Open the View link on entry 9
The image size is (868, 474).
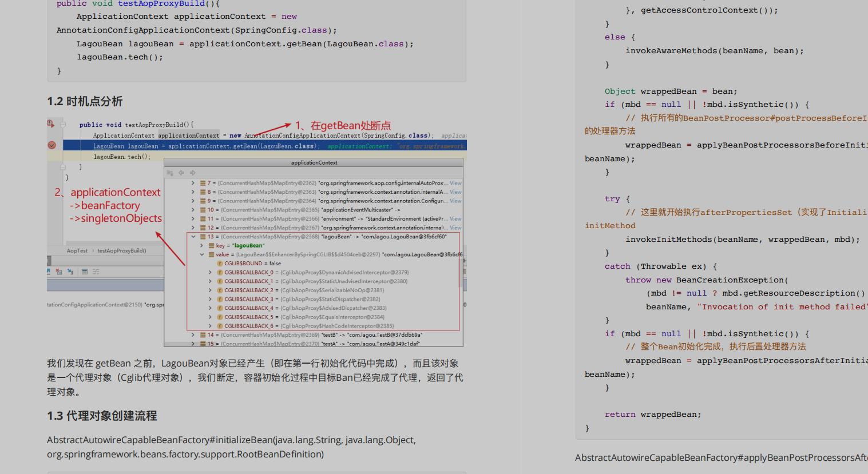[455, 201]
